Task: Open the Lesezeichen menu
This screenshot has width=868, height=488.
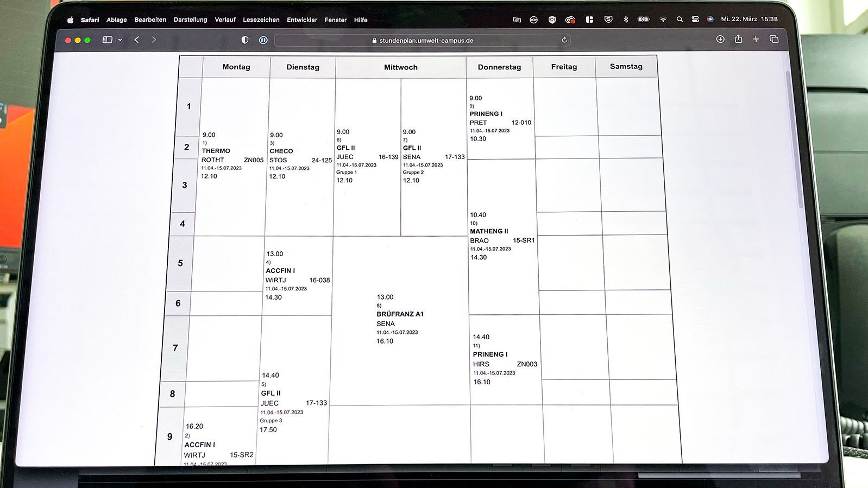Action: coord(261,20)
